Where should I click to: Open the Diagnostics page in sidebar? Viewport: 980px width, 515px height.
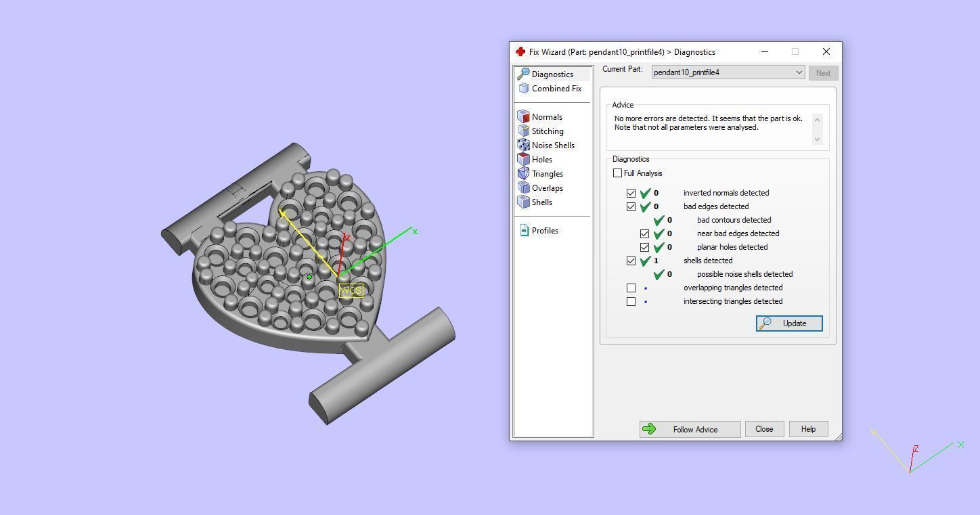[x=552, y=74]
